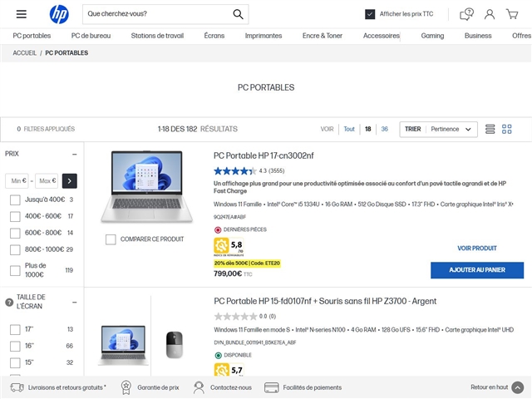
Task: Click repairability index 5,7 badge
Action: pos(229,370)
